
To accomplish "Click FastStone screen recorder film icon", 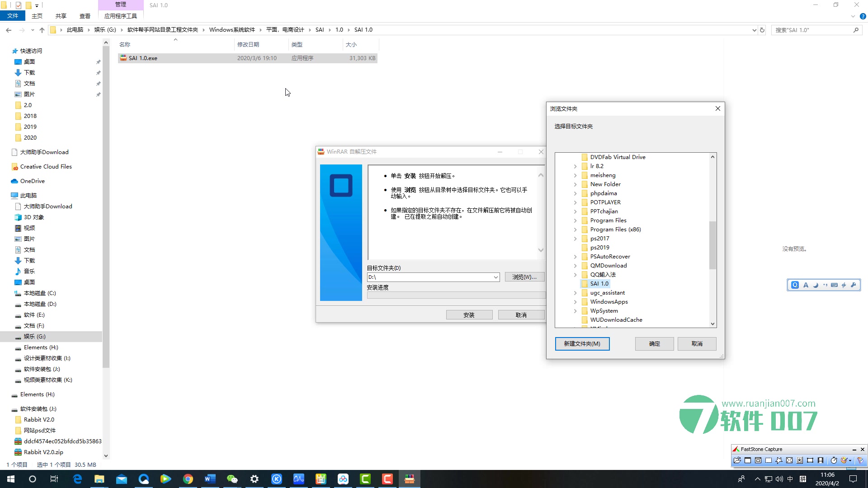I will pos(821,460).
